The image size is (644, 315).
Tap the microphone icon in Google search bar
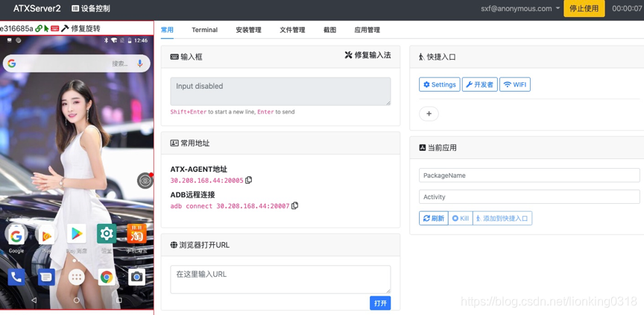[x=140, y=63]
